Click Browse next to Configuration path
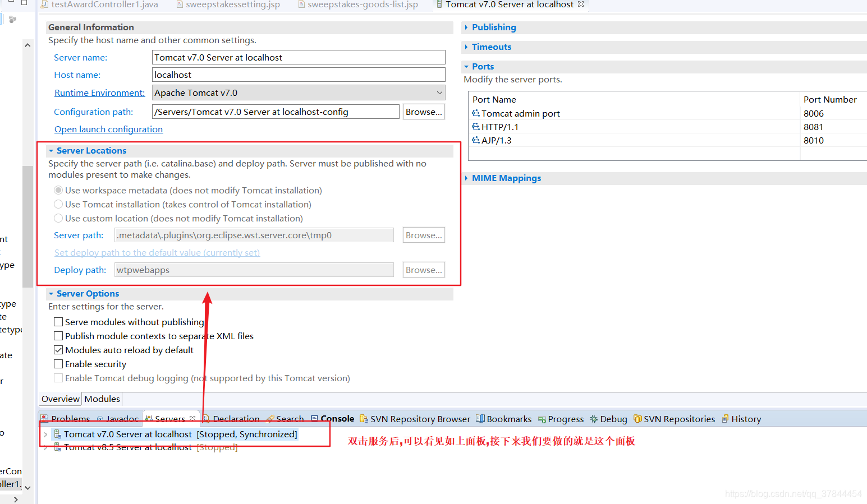867x504 pixels. click(x=424, y=112)
